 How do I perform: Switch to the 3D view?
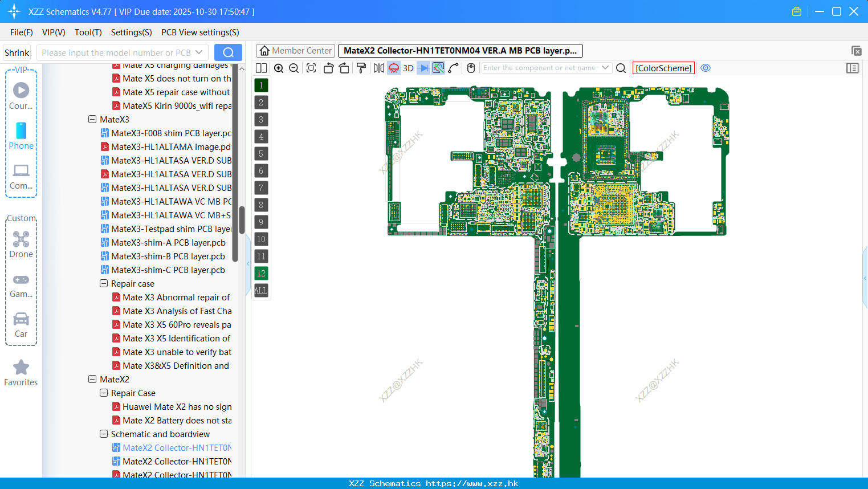click(408, 68)
